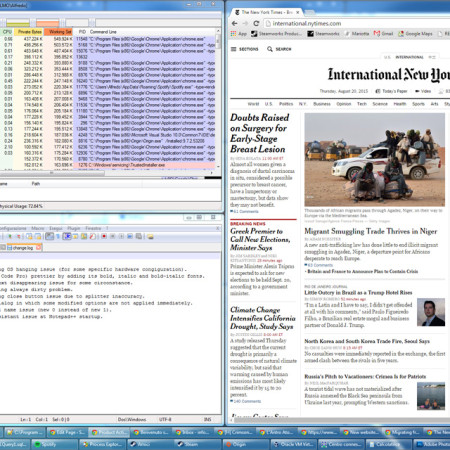This screenshot has height=450, width=450.
Task: Open the World section link
Action: click(x=253, y=104)
